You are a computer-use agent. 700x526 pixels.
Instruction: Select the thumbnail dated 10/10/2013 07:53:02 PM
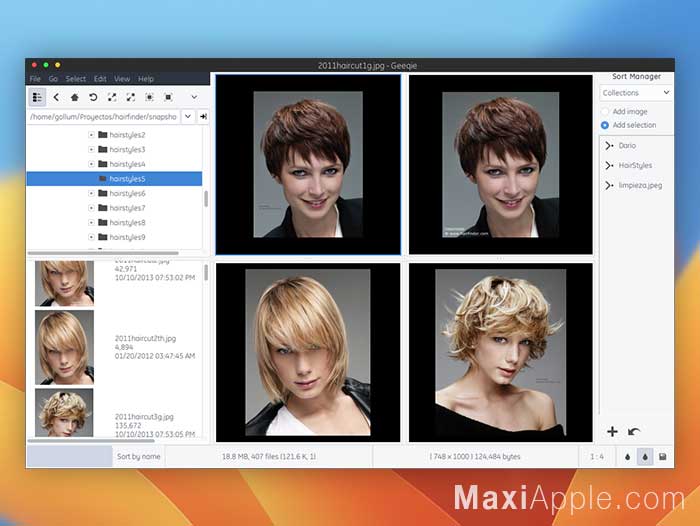(64, 283)
